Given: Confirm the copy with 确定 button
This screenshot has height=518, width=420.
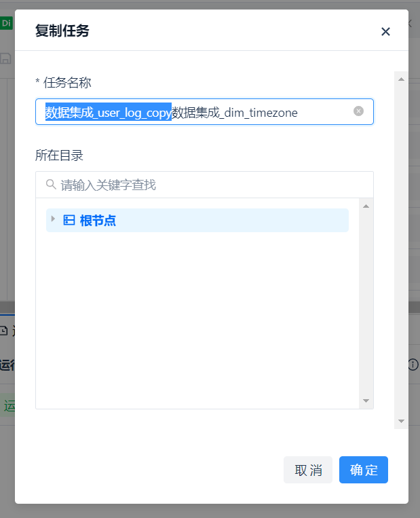Looking at the screenshot, I should point(363,470).
